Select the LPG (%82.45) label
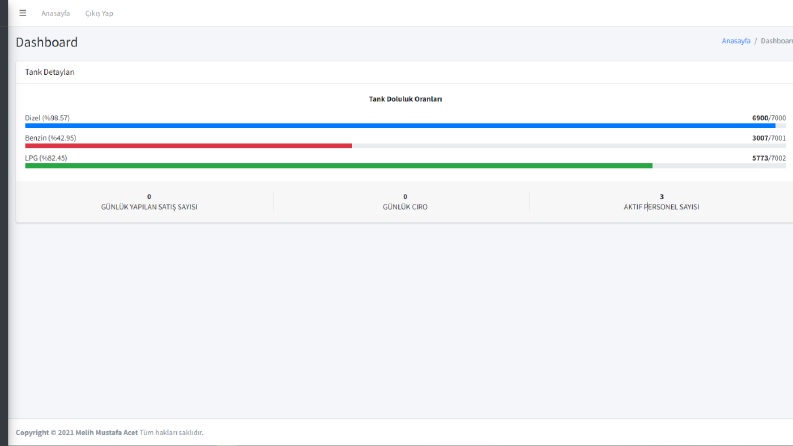This screenshot has width=793, height=446. [46, 158]
